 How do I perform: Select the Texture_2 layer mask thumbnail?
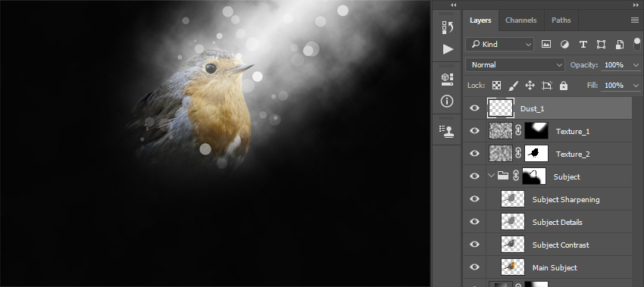pos(536,154)
